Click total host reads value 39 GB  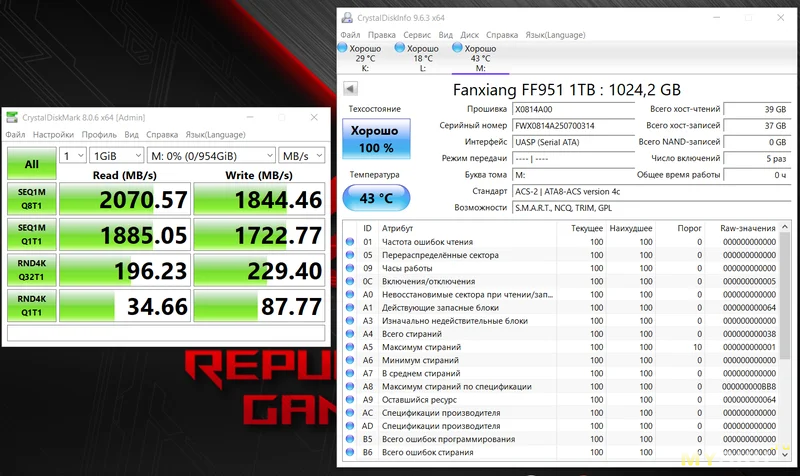[757, 109]
